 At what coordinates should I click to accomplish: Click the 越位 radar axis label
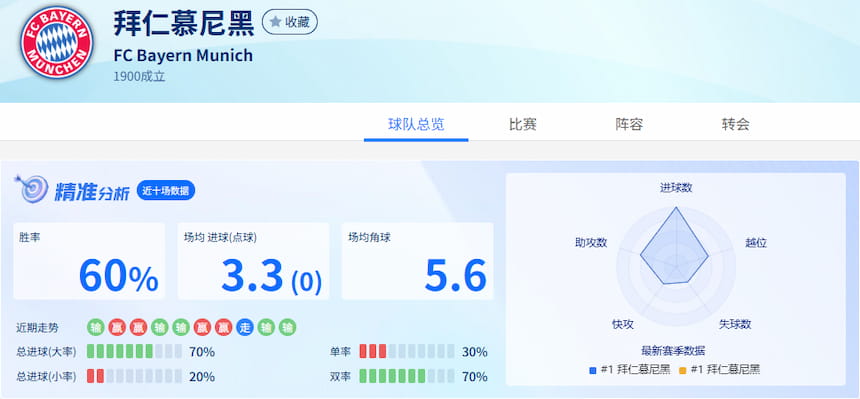pyautogui.click(x=756, y=243)
